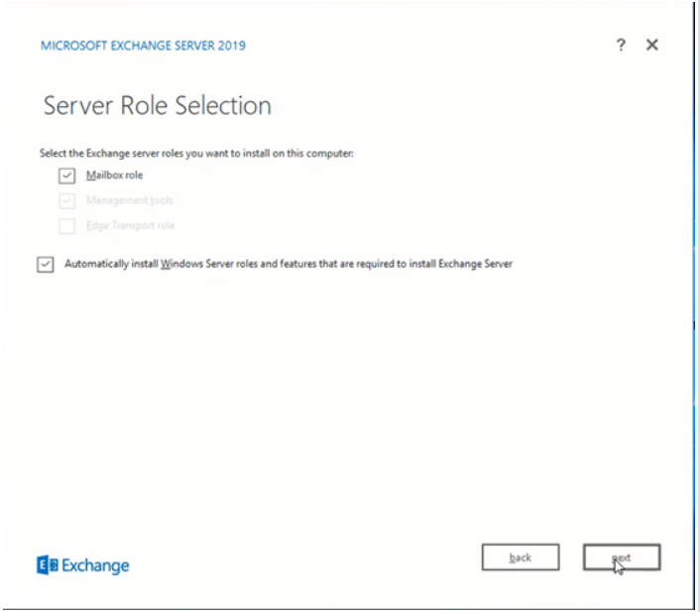
Task: Click the help question mark icon
Action: coord(621,46)
